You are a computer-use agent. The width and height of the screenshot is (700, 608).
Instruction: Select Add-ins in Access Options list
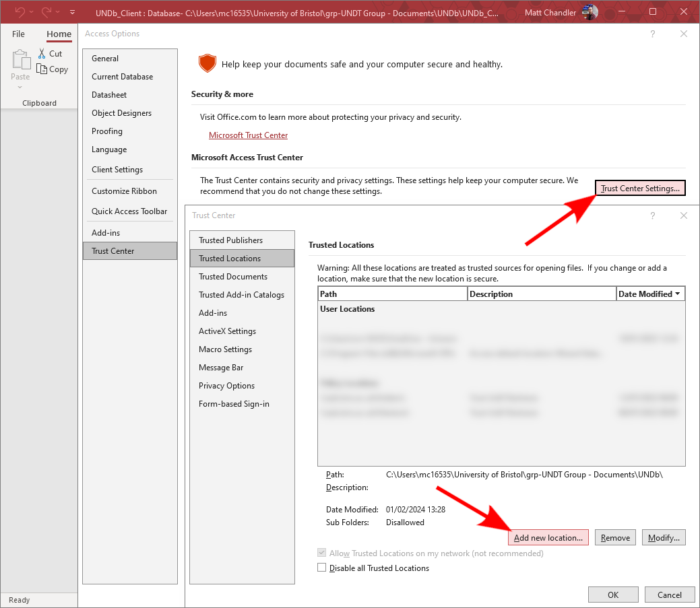(130, 233)
